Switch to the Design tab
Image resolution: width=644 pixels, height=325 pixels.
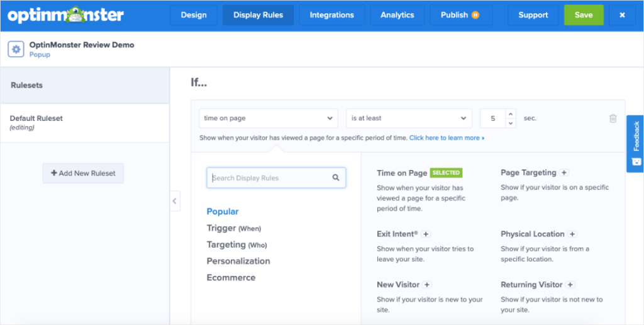tap(194, 15)
